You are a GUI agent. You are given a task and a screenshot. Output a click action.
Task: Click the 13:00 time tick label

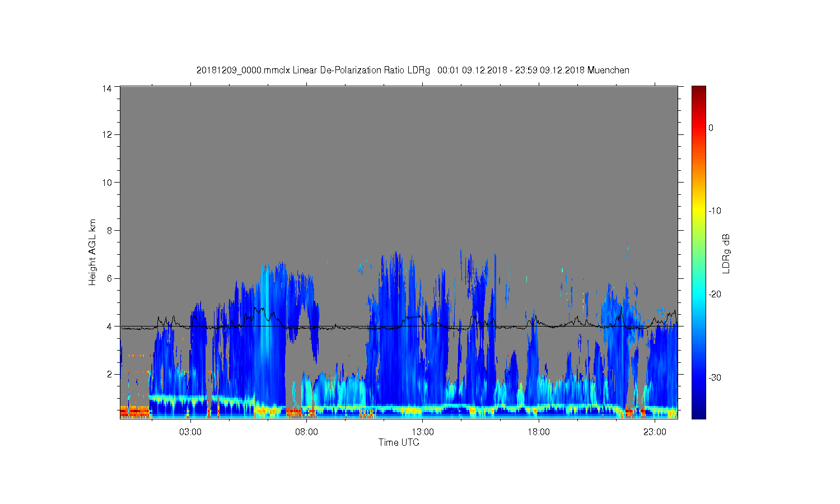pos(423,432)
